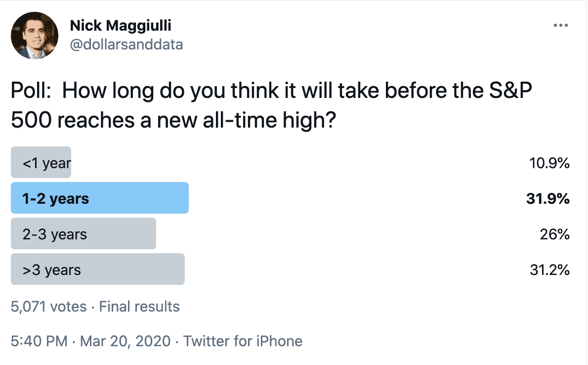Visit the @dollarsanddata handle
This screenshot has width=588, height=365.
[x=126, y=45]
